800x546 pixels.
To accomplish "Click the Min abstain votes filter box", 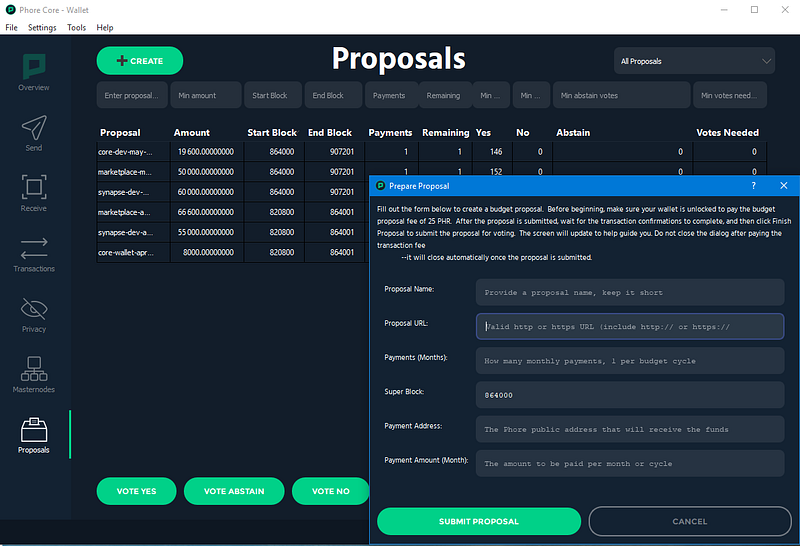I will click(x=621, y=95).
